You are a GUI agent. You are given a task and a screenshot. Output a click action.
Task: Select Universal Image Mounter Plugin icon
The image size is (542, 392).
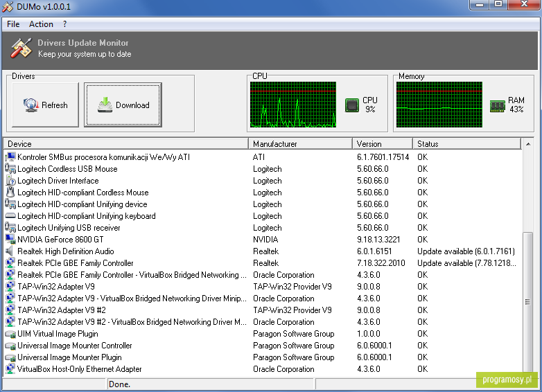(x=10, y=357)
